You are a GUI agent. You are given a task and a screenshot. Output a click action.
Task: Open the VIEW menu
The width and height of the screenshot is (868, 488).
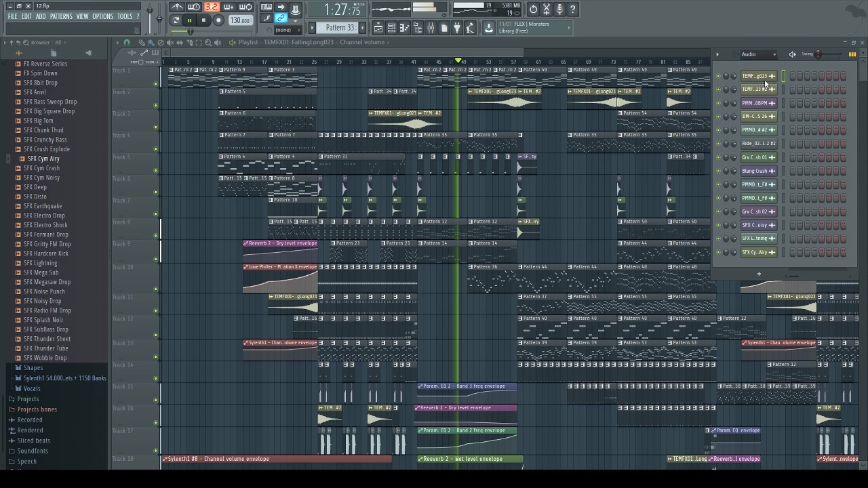click(82, 16)
